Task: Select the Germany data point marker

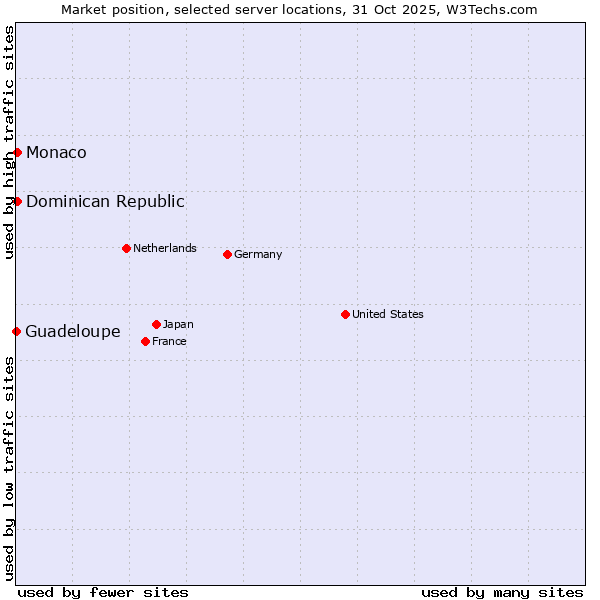Action: coord(227,254)
